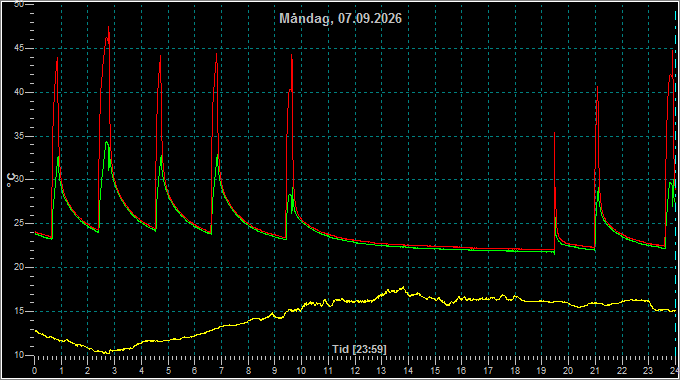Select hour 16 on the time axis

pyautogui.click(x=461, y=371)
